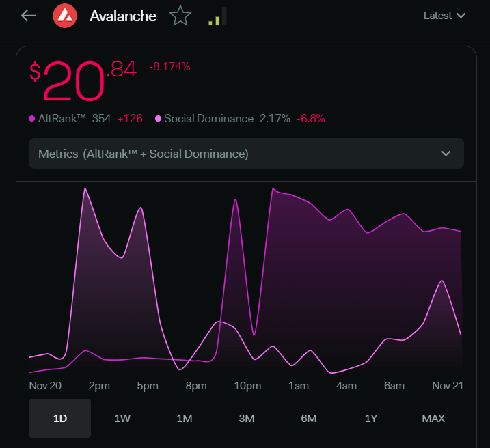The width and height of the screenshot is (490, 448).
Task: Click the -8.174% price change
Action: pyautogui.click(x=169, y=66)
